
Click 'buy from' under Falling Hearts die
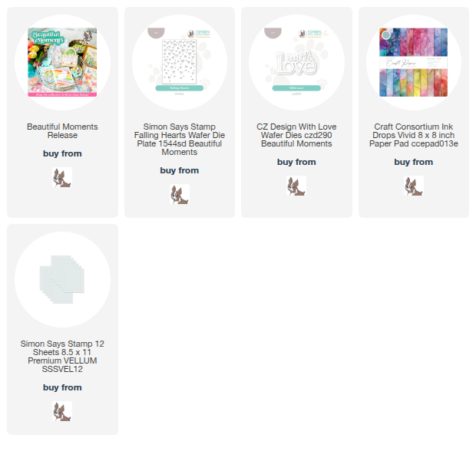(180, 171)
